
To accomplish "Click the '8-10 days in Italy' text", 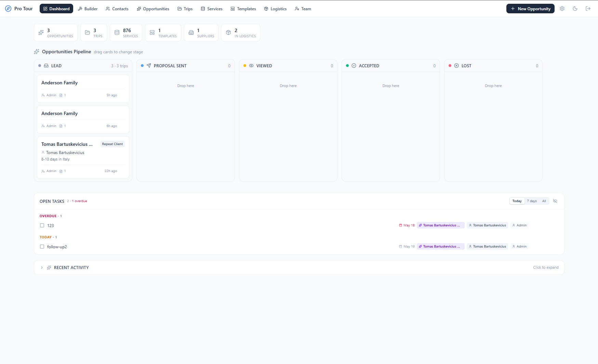I will coord(55,159).
